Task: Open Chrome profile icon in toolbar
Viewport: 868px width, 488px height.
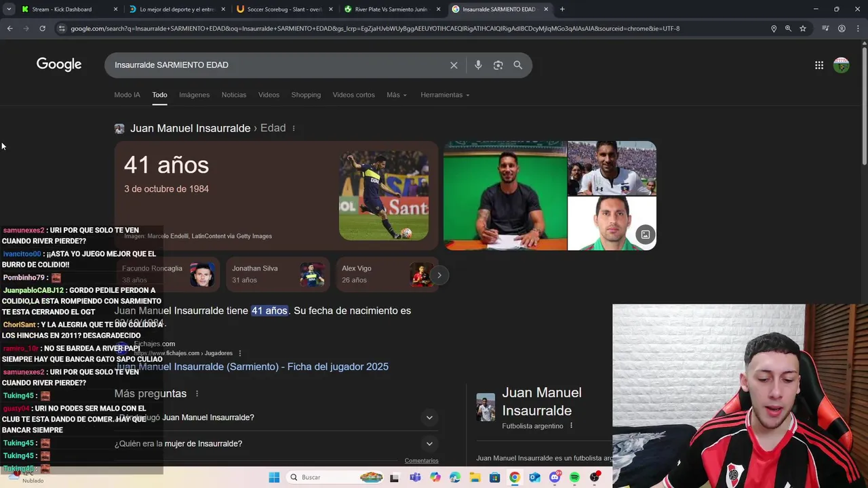Action: coord(842,28)
